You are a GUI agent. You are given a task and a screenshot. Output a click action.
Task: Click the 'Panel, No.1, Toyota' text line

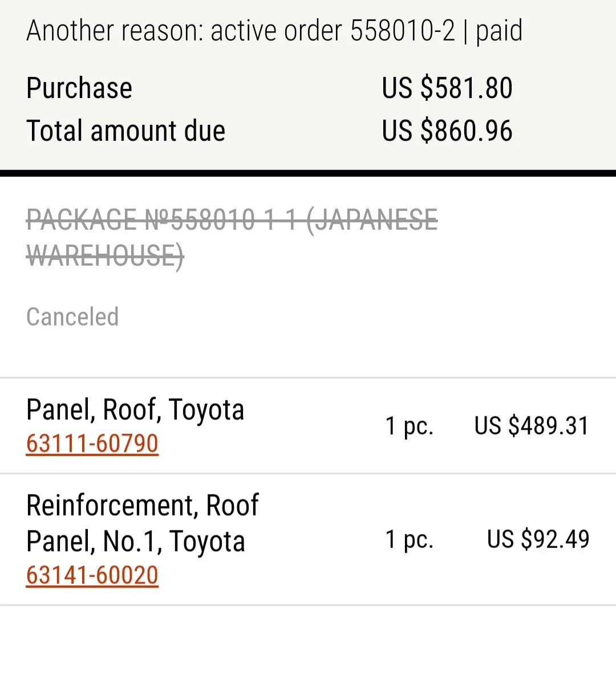point(135,541)
